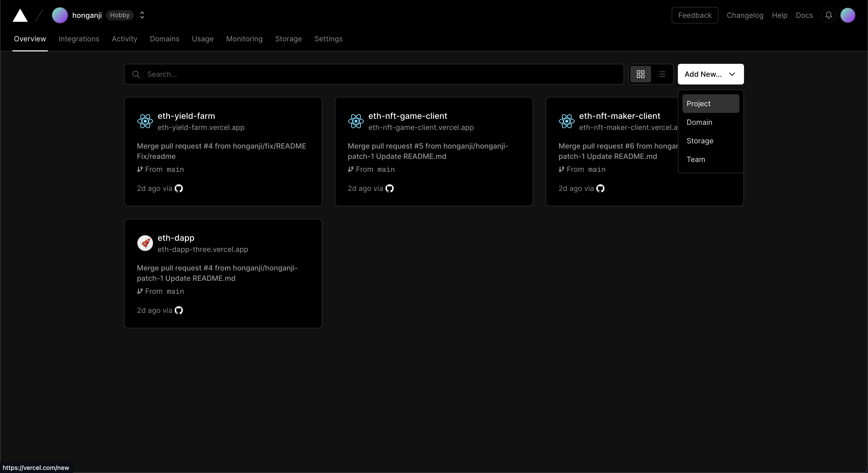The width and height of the screenshot is (868, 473).
Task: Click 'From main' on eth-dapp card
Action: [165, 291]
